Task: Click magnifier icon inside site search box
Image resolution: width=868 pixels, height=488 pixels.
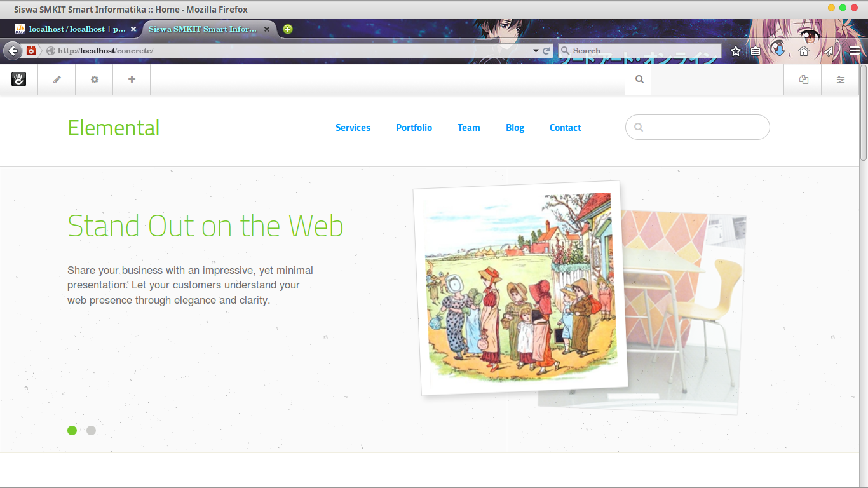Action: tap(639, 127)
